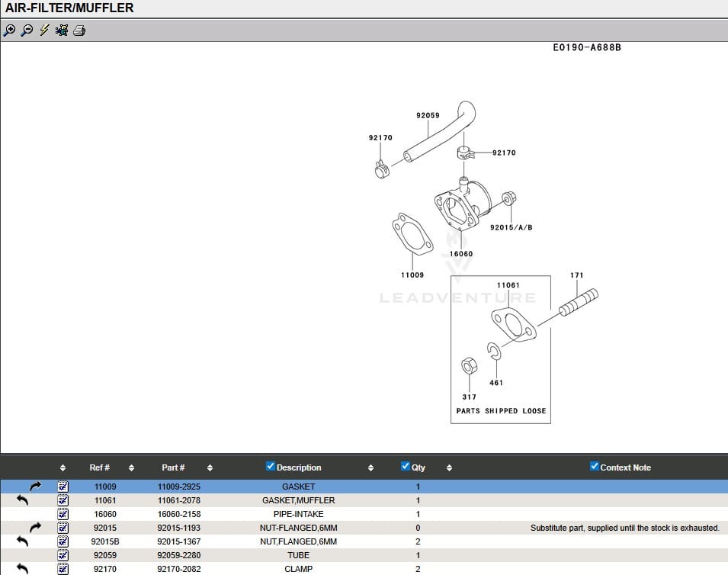Select the GASKET,MUFFLER table row
This screenshot has width=728, height=575.
pos(297,500)
